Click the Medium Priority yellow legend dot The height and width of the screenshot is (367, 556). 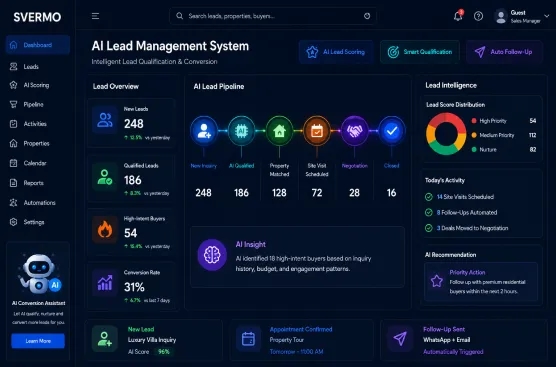[x=474, y=135]
